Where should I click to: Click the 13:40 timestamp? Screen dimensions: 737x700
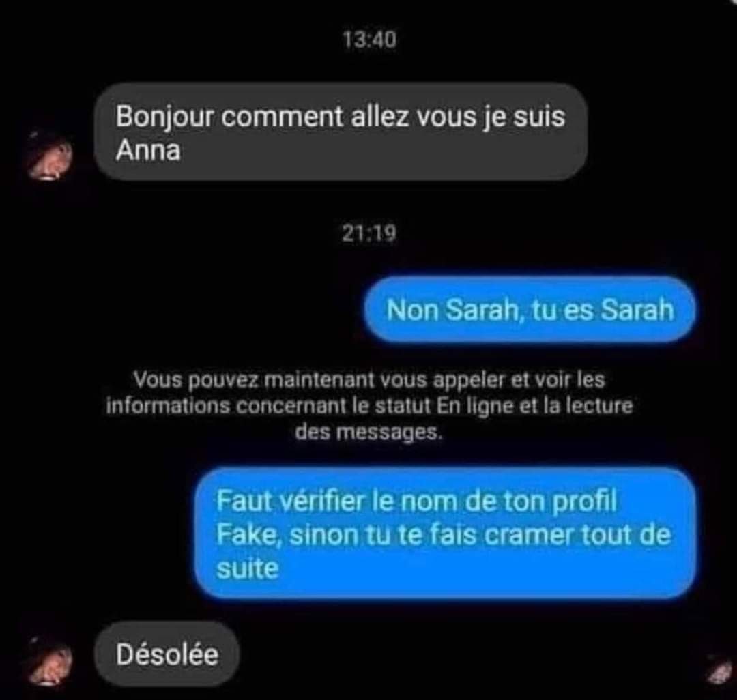[x=369, y=40]
